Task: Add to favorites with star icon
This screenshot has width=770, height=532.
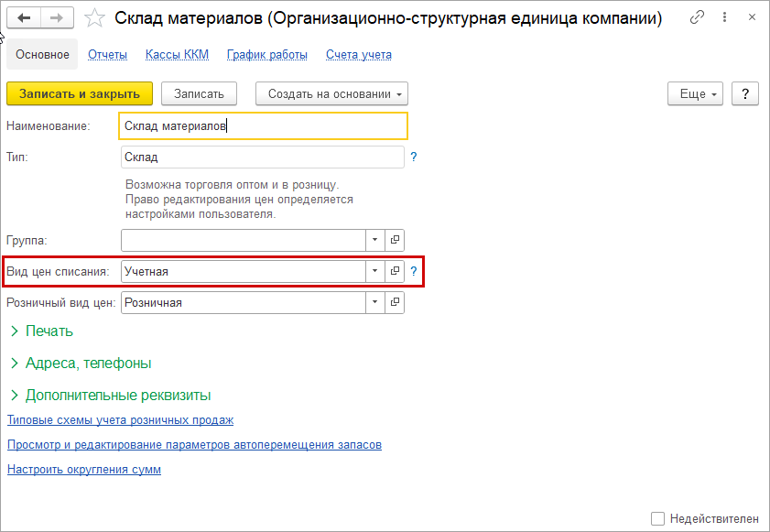Action: (x=94, y=18)
